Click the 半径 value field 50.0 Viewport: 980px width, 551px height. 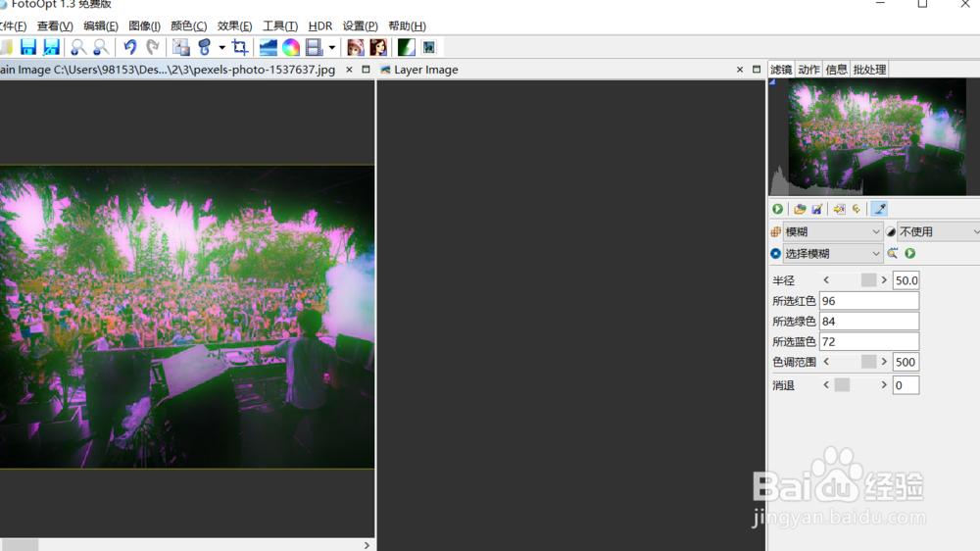(906, 280)
